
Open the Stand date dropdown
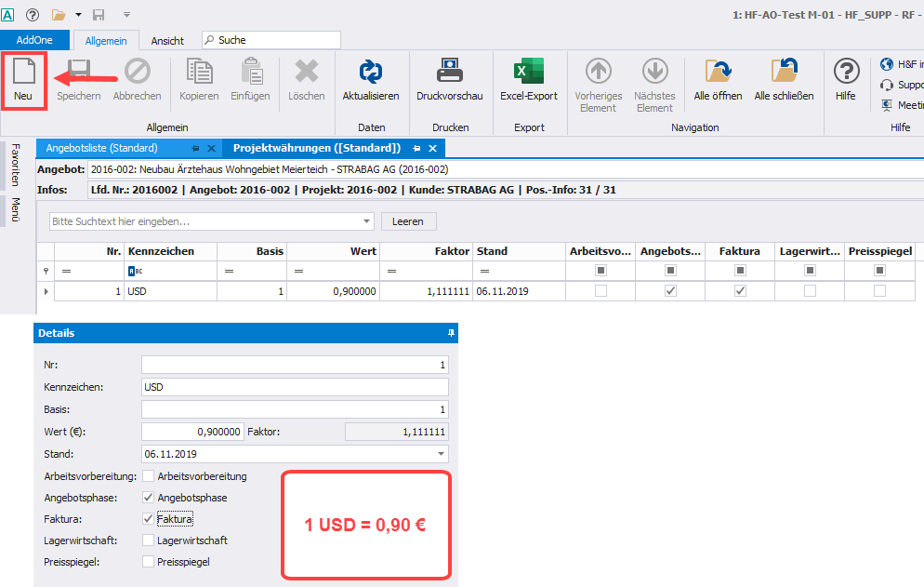click(x=440, y=454)
